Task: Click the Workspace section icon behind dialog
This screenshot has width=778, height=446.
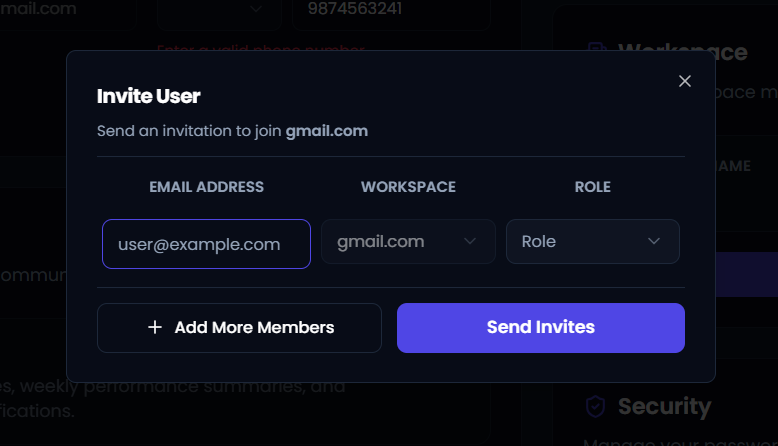Action: click(x=597, y=48)
